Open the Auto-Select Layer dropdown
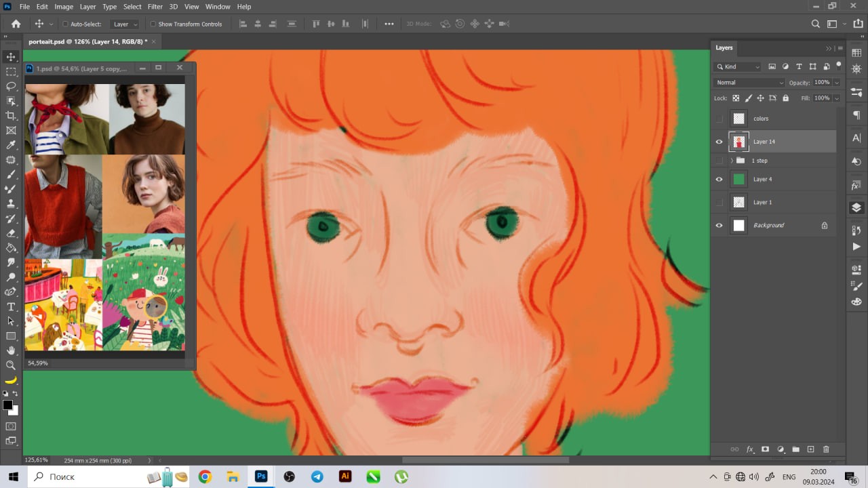The height and width of the screenshot is (488, 868). [125, 24]
